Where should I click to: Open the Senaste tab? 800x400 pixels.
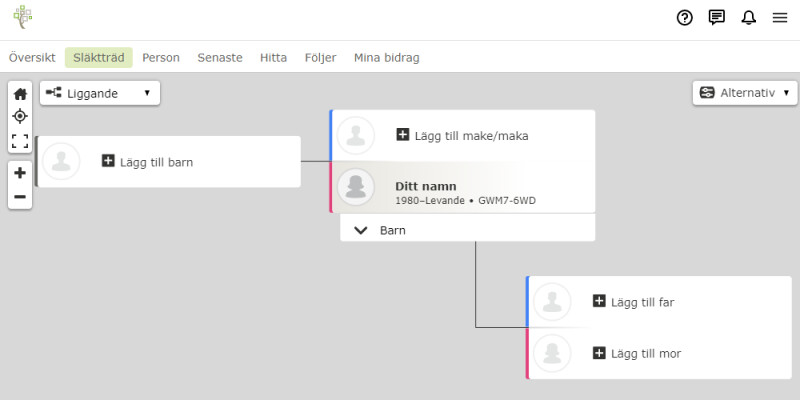[x=220, y=58]
